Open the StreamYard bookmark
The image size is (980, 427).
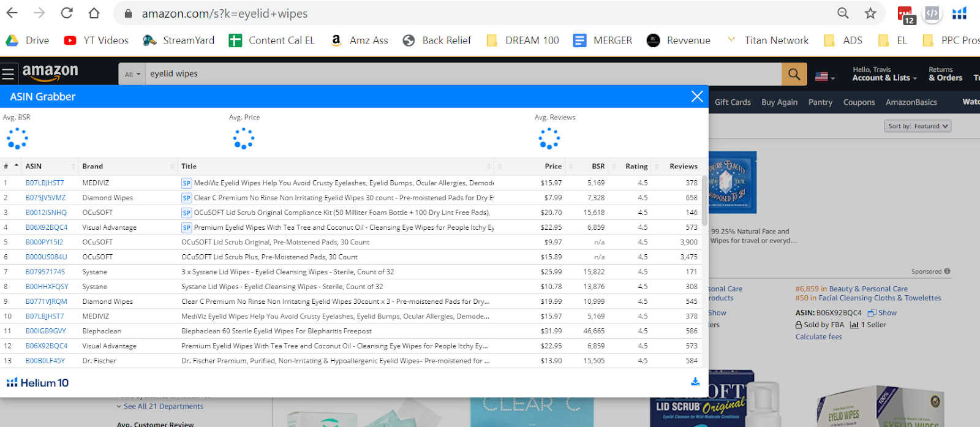pos(179,40)
